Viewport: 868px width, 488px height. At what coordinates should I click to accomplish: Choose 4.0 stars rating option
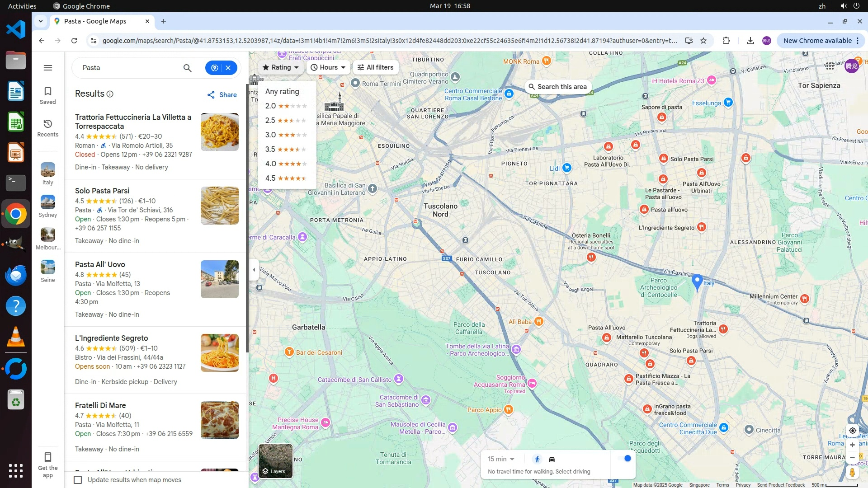click(x=286, y=164)
